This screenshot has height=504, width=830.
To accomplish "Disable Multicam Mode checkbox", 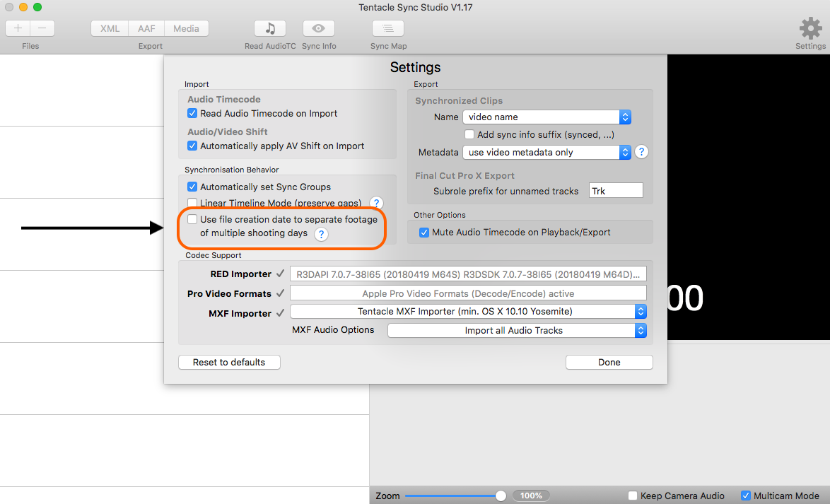I will tap(746, 496).
